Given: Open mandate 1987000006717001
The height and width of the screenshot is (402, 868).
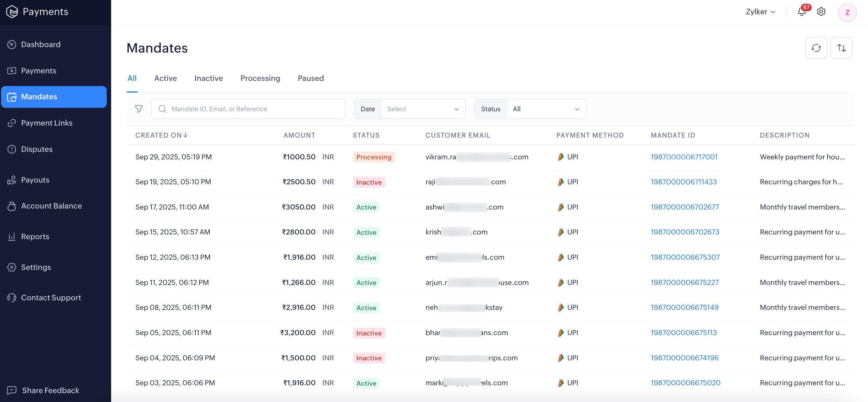Looking at the screenshot, I should pos(684,157).
